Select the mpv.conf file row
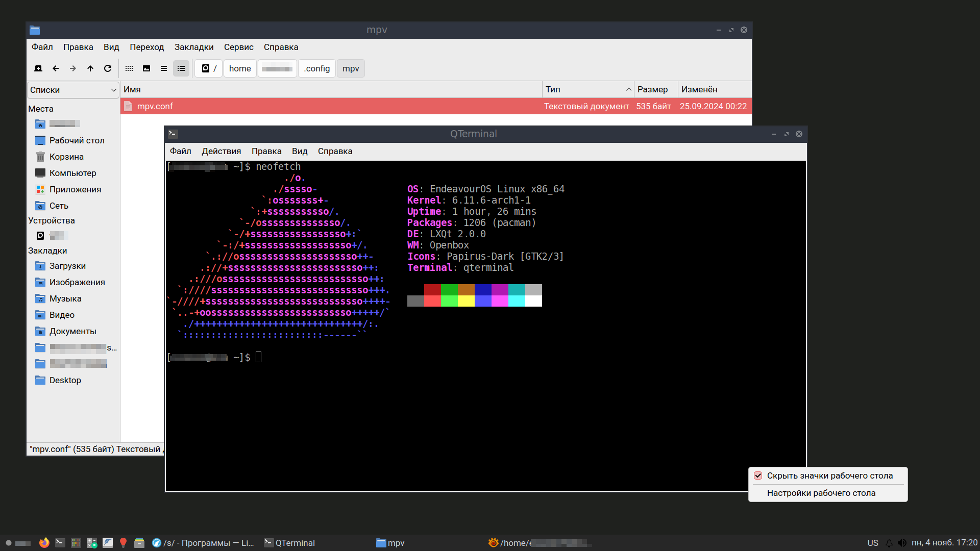Viewport: 980px width, 551px height. tap(332, 106)
